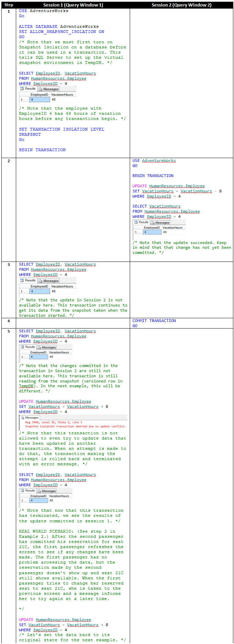Click the 'Snapshot isolation transaction aborted' error text
Viewport: 234px width, 644px height.
click(75, 426)
